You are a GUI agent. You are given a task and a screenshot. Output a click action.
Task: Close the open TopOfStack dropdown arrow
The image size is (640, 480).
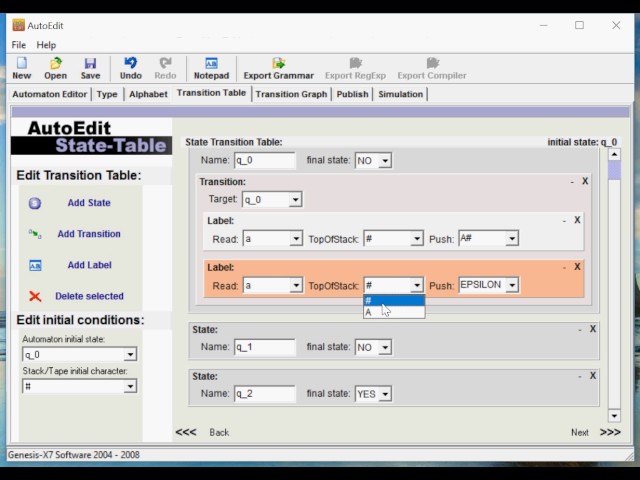(416, 285)
